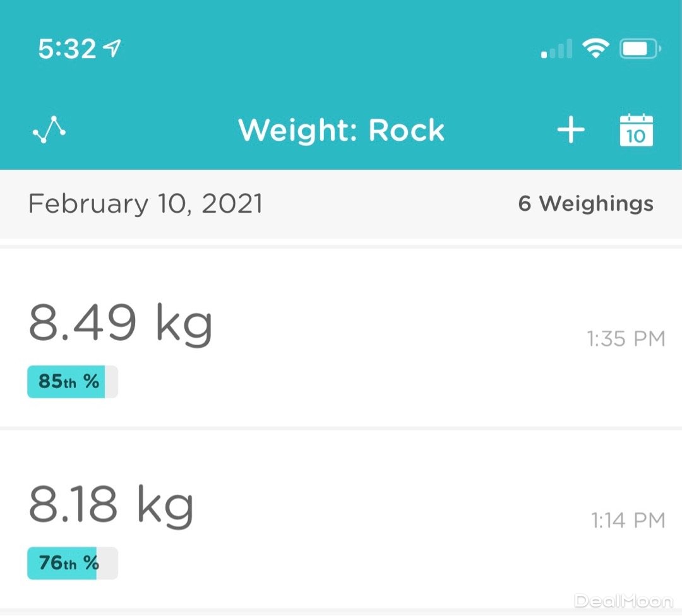Tap the "Weight: Rock" screen title
The width and height of the screenshot is (682, 616).
[x=341, y=130]
